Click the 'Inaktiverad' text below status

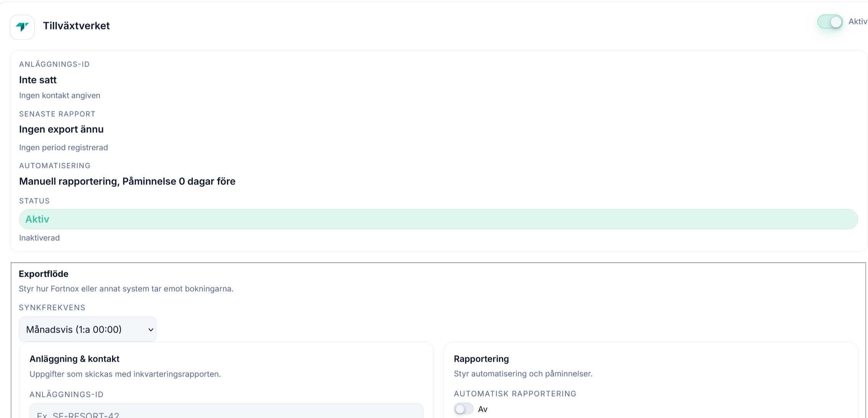pos(39,238)
